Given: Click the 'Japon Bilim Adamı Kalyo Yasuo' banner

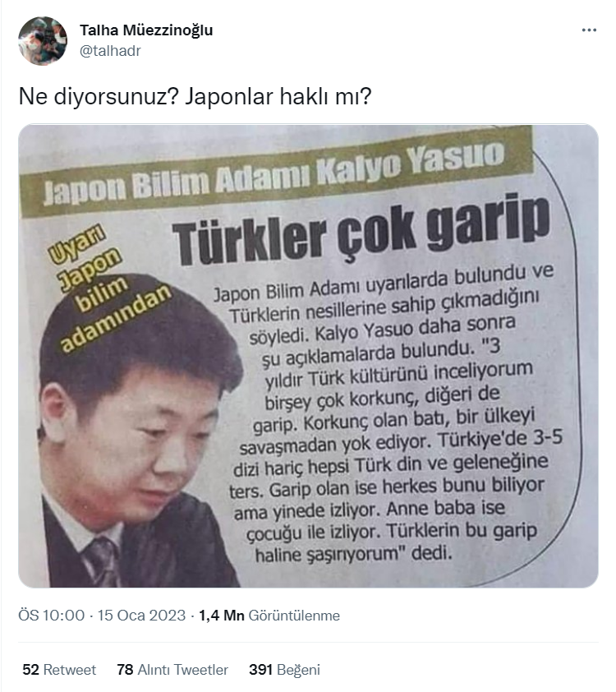Looking at the screenshot, I should 276,173.
